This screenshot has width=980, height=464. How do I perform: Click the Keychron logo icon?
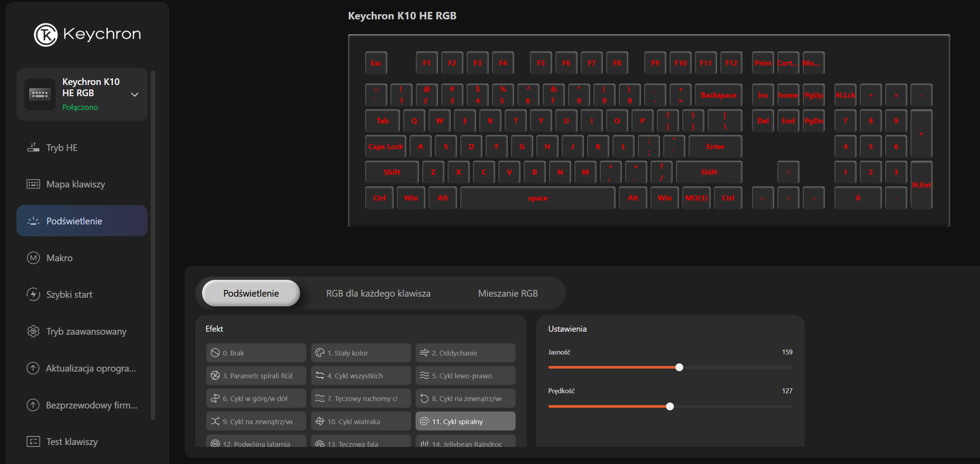[46, 34]
